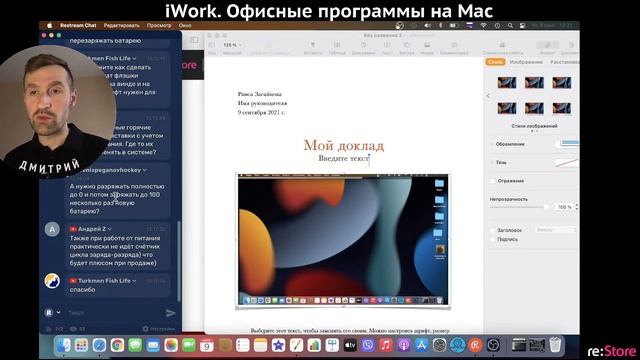Expand chevron beside Turkmen Fish Life спасибо message

[134, 281]
